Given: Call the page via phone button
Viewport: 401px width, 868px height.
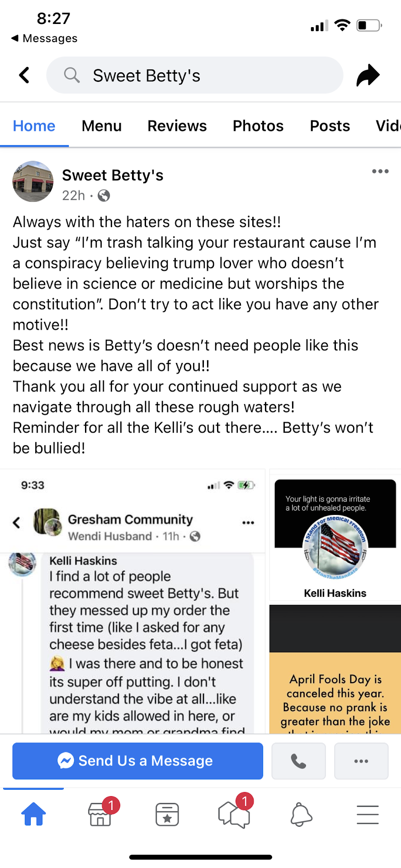Looking at the screenshot, I should click(x=298, y=761).
